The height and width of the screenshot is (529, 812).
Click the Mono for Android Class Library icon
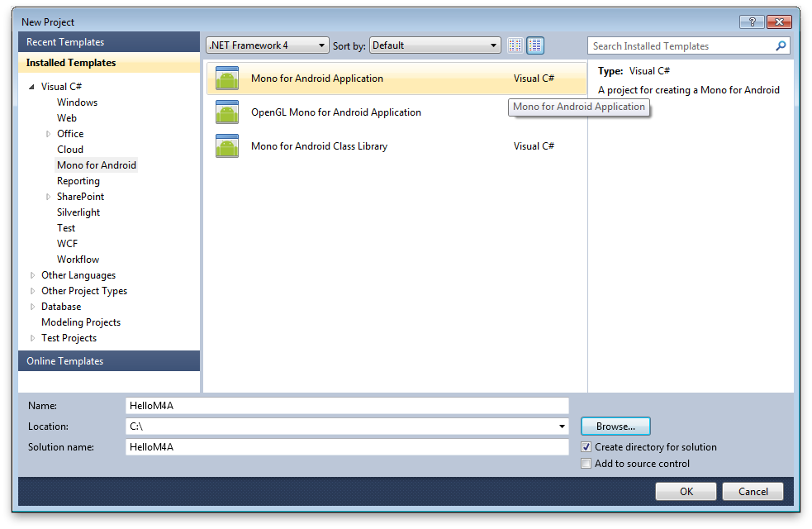(x=227, y=146)
